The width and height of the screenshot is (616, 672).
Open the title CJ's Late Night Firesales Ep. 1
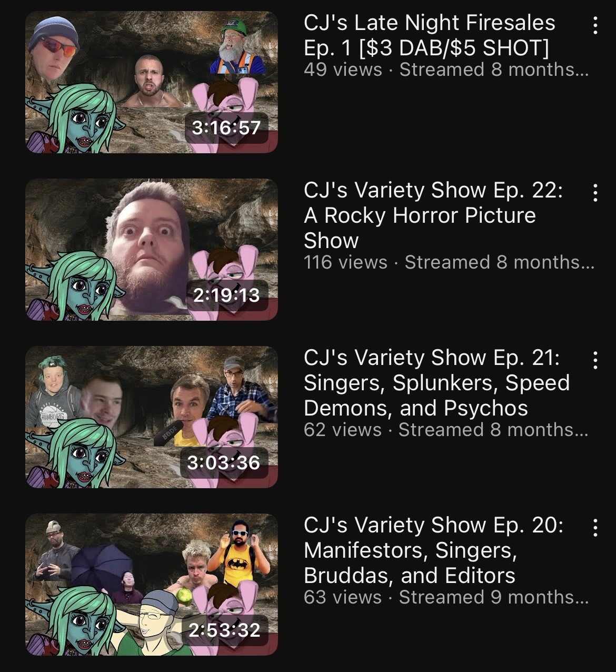(429, 35)
